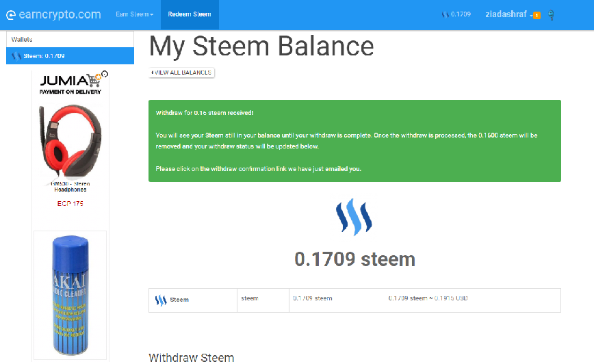594x364 pixels.
Task: Click the 0.1709 steem amount table cell
Action: coord(313,298)
